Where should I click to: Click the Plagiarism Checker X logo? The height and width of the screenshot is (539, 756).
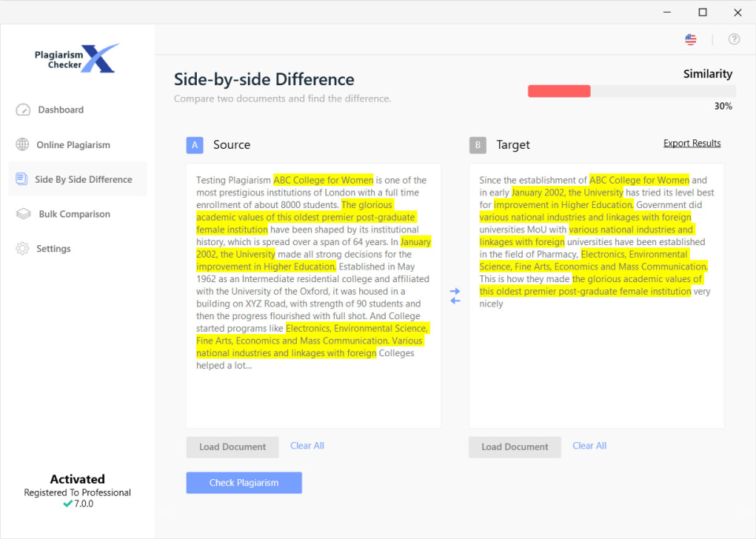pos(76,58)
